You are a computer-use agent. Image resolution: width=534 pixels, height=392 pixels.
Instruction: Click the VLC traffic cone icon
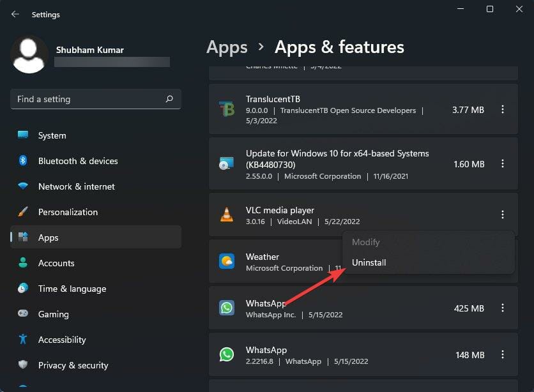(227, 215)
